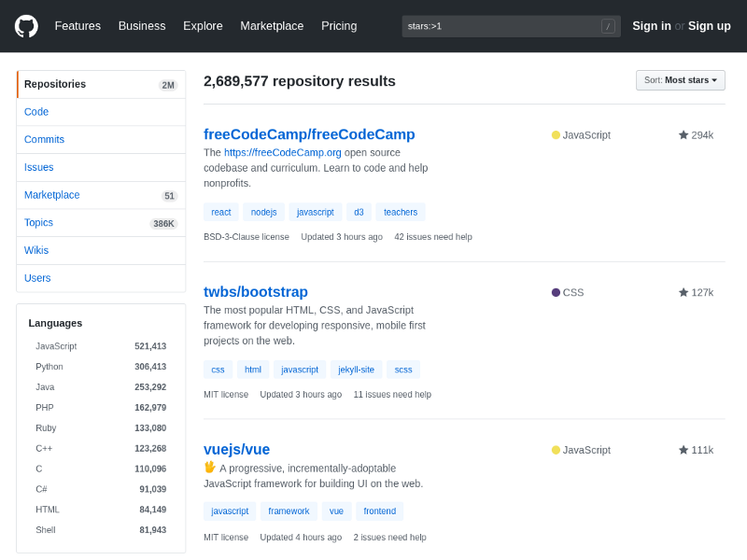Click the star icon beside 111k

click(684, 450)
